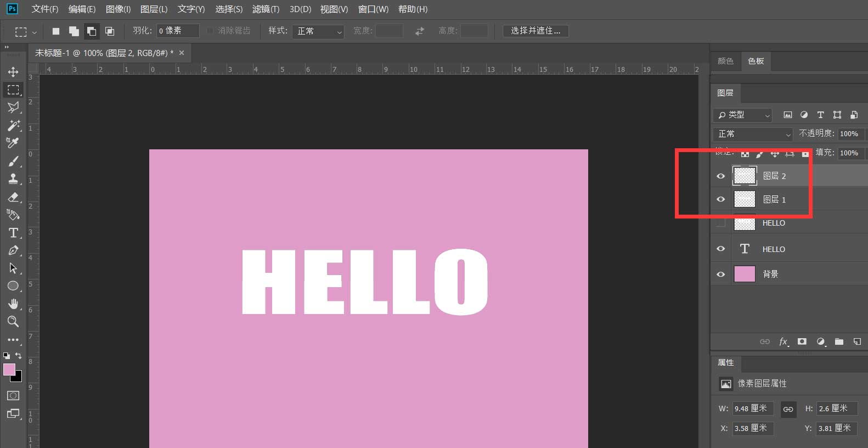This screenshot has width=868, height=448.
Task: Click the Photoshop Ps logo
Action: click(x=12, y=9)
